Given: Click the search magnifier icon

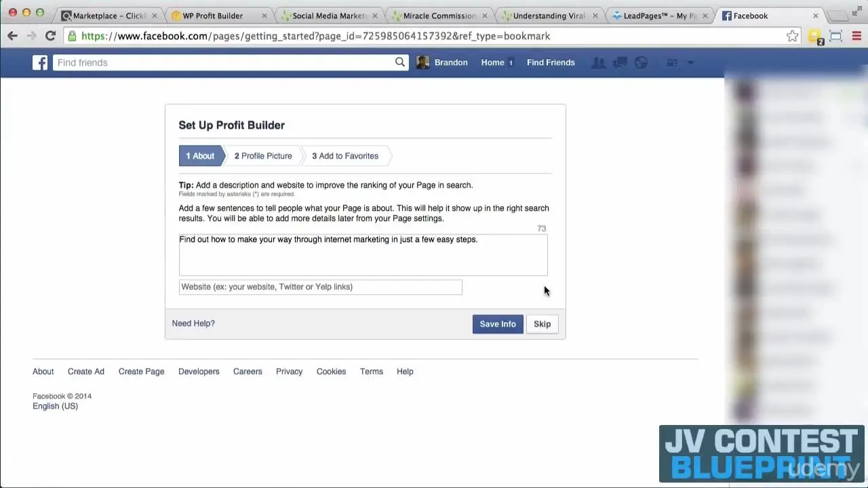Looking at the screenshot, I should pos(400,62).
